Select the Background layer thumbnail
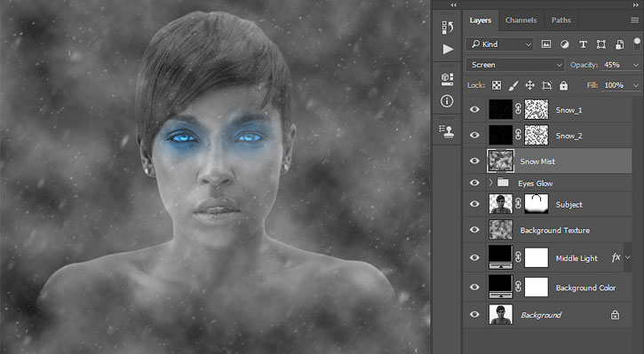The height and width of the screenshot is (354, 644). point(501,315)
